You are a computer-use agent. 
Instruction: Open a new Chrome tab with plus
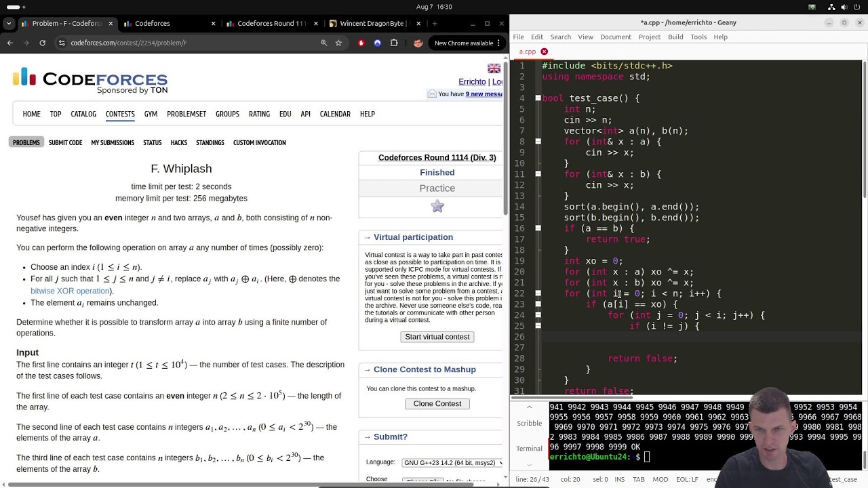pyautogui.click(x=435, y=23)
